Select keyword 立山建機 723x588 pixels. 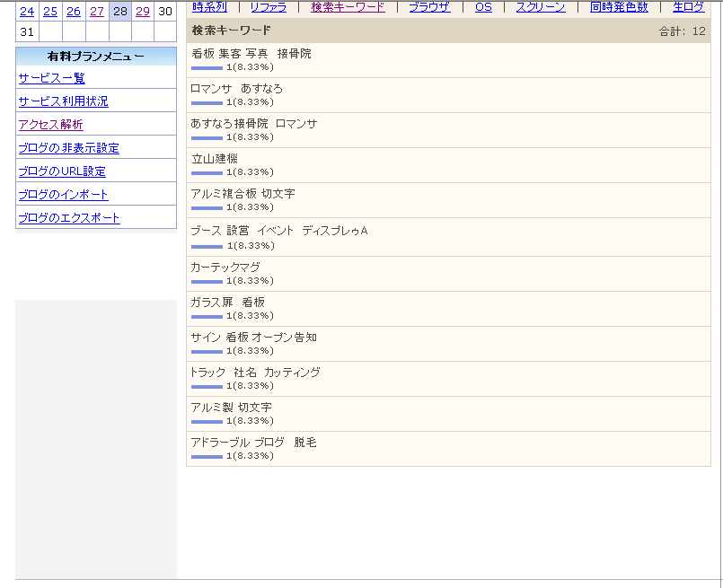(215, 159)
